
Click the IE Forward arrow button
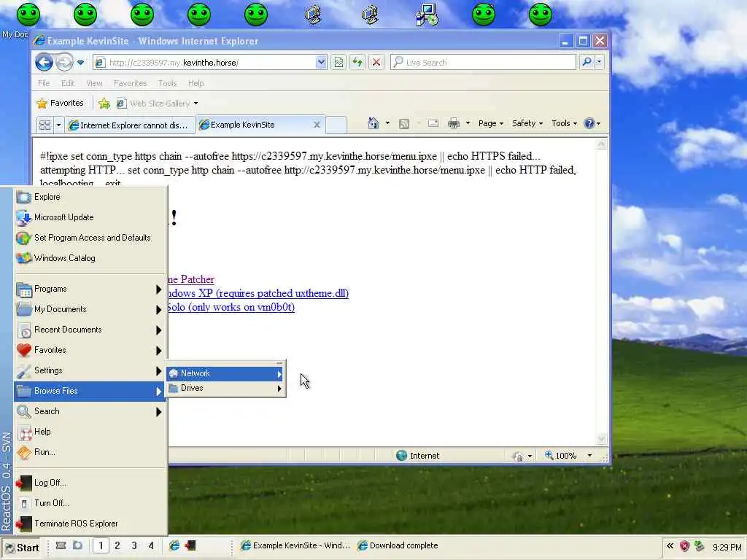click(x=64, y=62)
